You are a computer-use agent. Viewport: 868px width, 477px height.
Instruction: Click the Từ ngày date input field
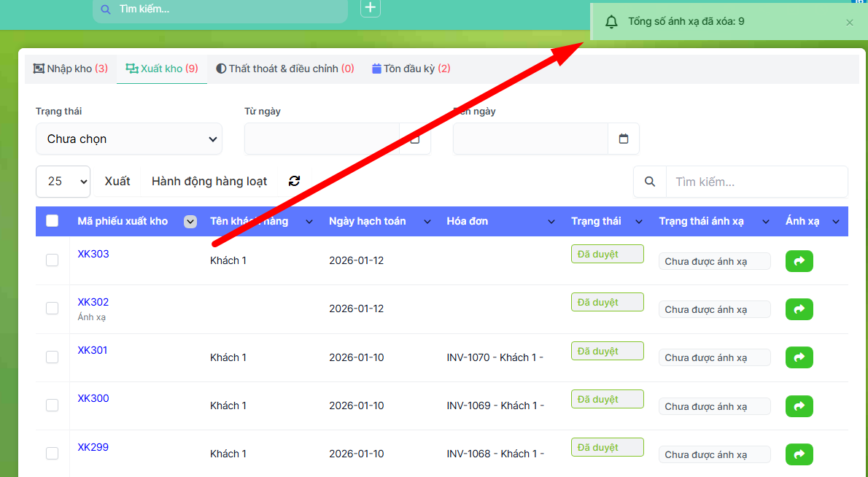tap(322, 139)
